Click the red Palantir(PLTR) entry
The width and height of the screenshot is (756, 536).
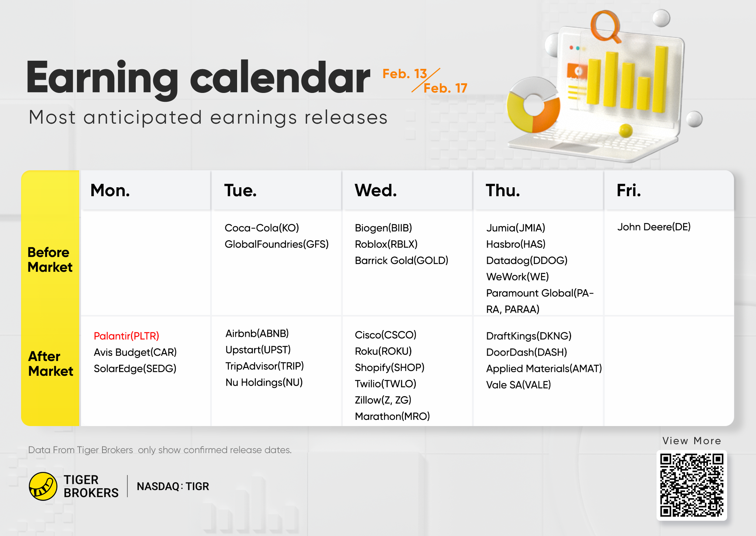pyautogui.click(x=126, y=336)
